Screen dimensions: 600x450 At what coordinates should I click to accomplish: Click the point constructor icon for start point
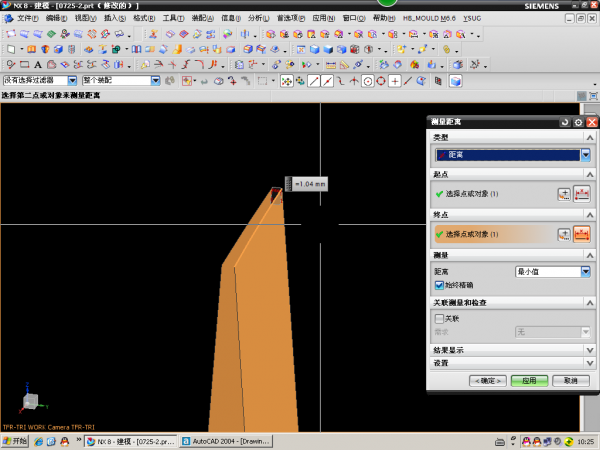click(x=564, y=194)
